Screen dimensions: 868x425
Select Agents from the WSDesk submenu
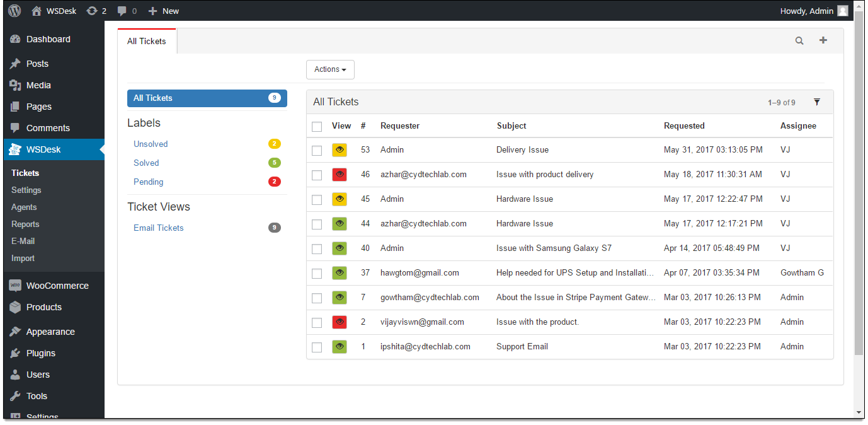(x=25, y=207)
